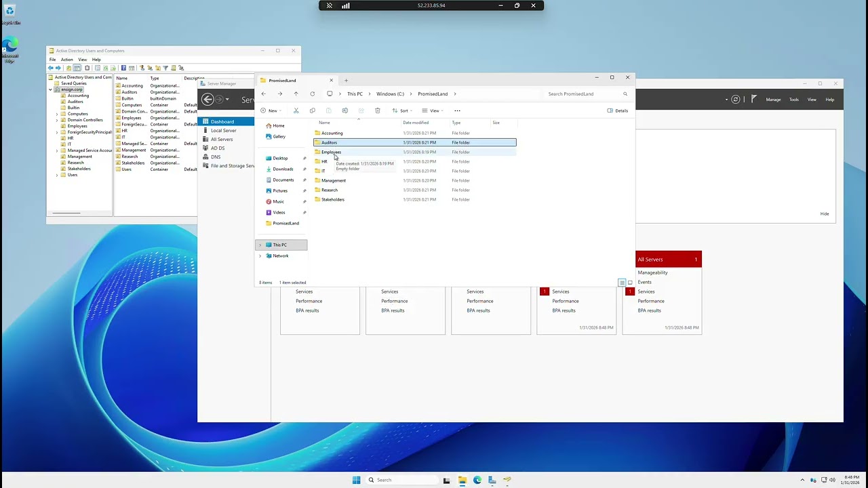Screen dimensions: 868x488
Task: Click the Cut scissors icon in File Explorer
Action: (x=296, y=110)
